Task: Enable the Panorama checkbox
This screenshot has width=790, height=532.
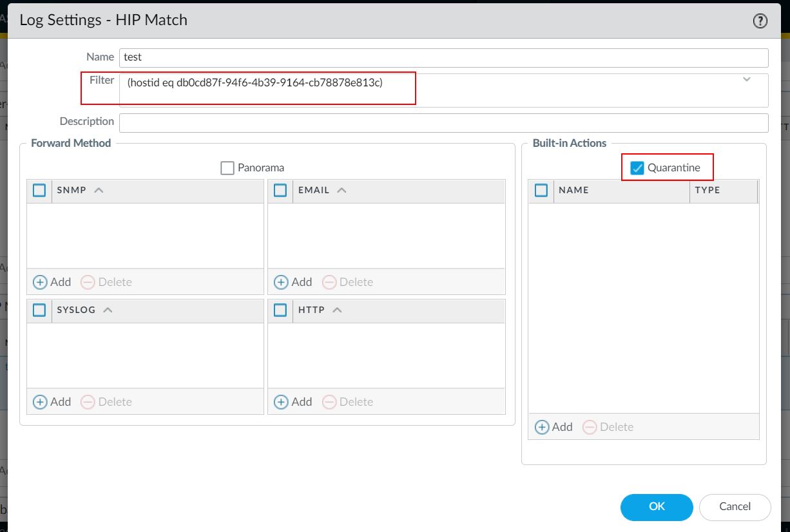Action: tap(227, 168)
